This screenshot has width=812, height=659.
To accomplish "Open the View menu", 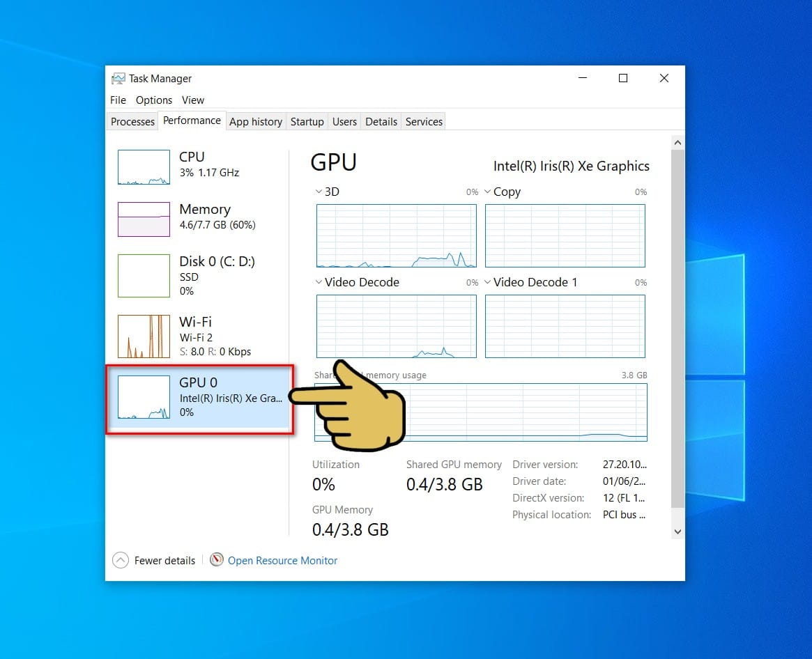I will pos(192,100).
